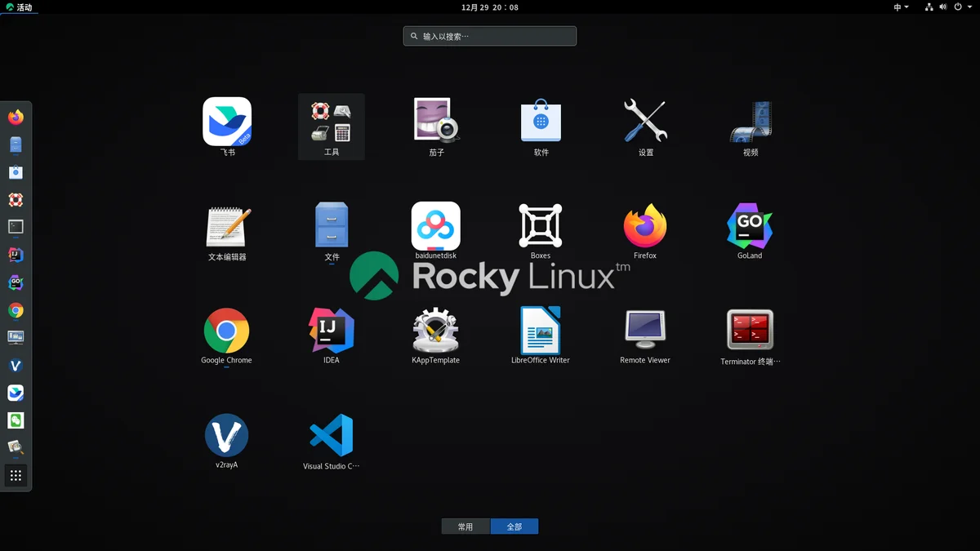980x551 pixels.
Task: Open 文本编辑器 text editor
Action: (x=227, y=232)
